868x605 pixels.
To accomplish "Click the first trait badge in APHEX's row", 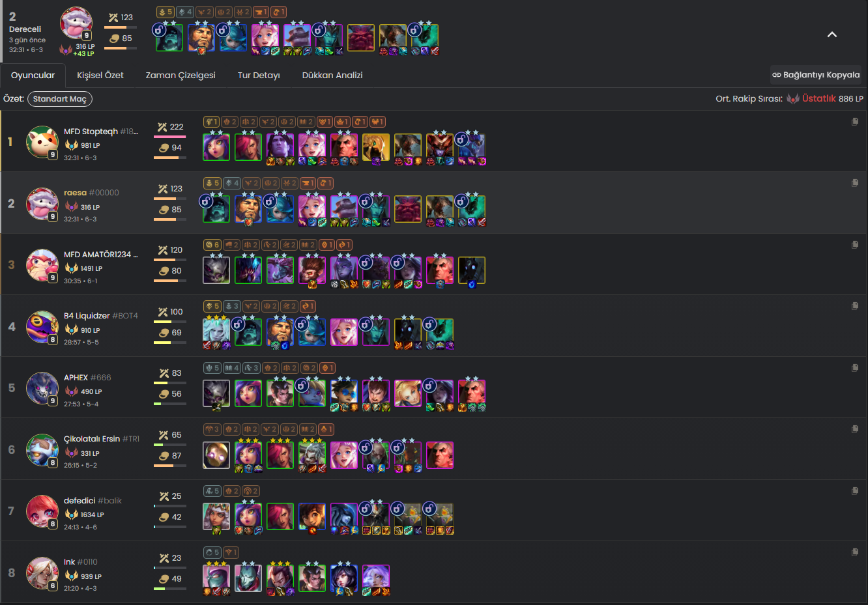I will 212,368.
